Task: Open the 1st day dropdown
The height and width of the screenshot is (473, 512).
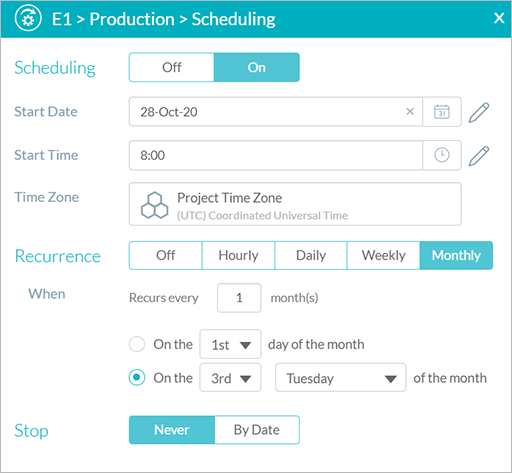Action: click(x=230, y=344)
